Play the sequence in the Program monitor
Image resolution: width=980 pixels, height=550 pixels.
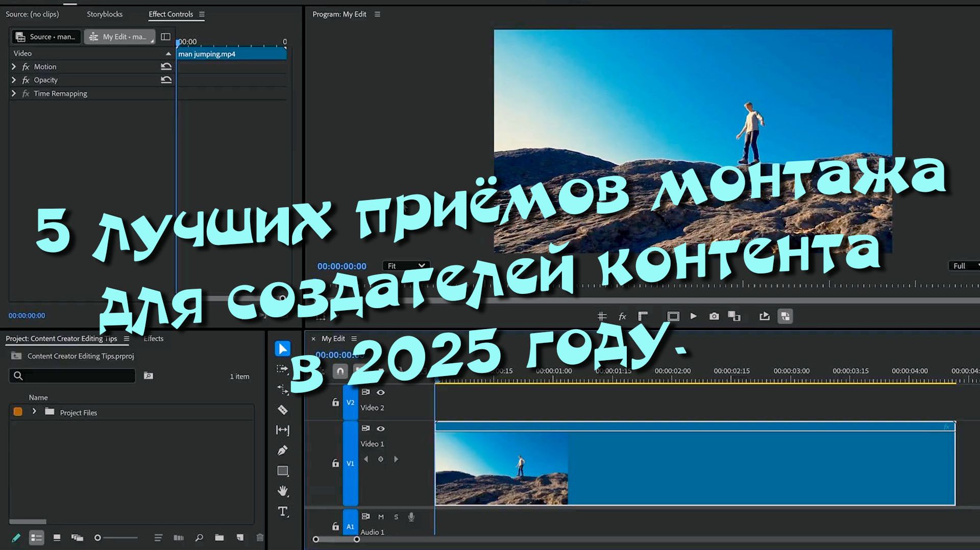click(693, 316)
